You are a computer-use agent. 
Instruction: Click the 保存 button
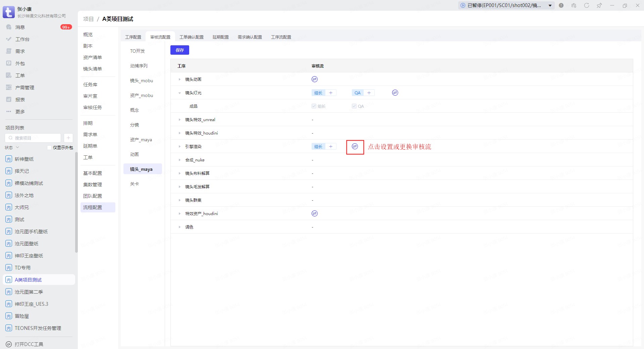(179, 50)
